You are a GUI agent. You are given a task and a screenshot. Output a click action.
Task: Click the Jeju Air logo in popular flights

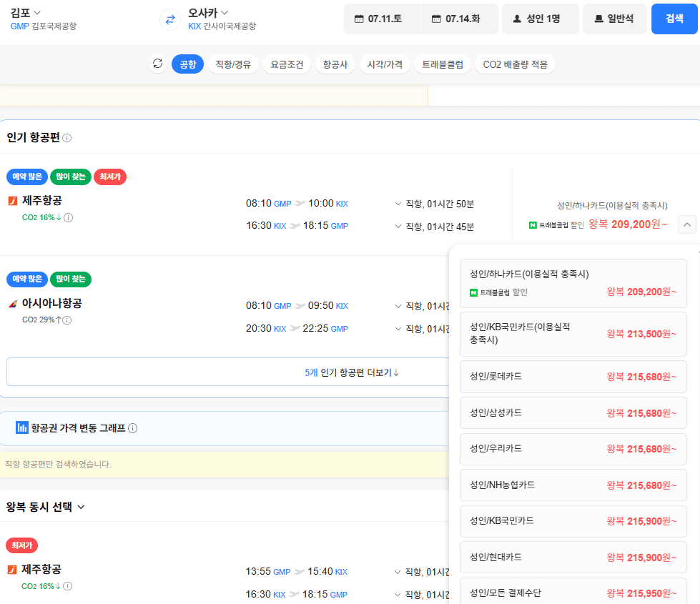tap(13, 201)
